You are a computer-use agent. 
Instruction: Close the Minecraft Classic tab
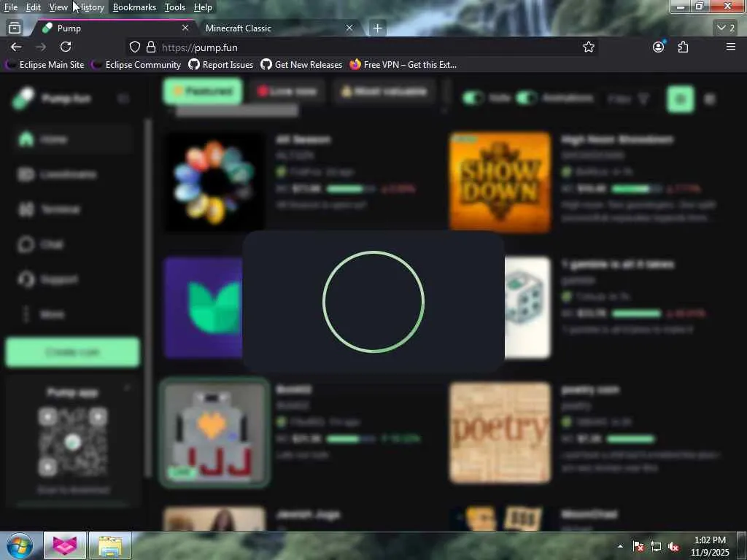click(x=349, y=28)
